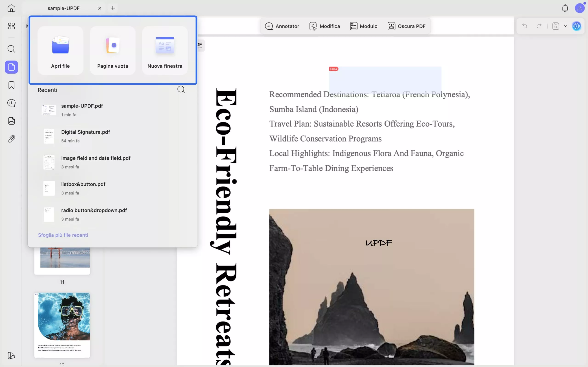The image size is (588, 367).
Task: Click the Apri file button
Action: click(x=60, y=50)
